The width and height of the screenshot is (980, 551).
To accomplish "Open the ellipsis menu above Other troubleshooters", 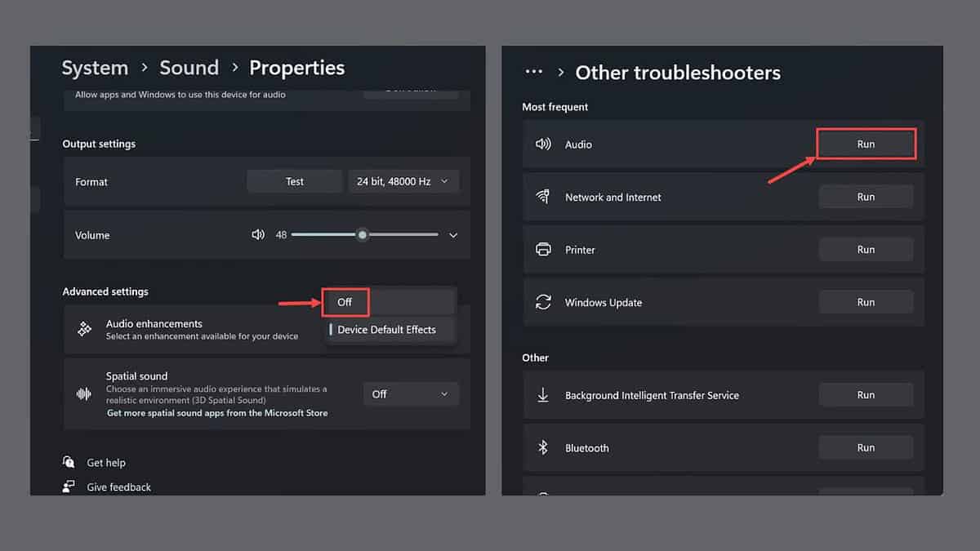I will (x=533, y=72).
